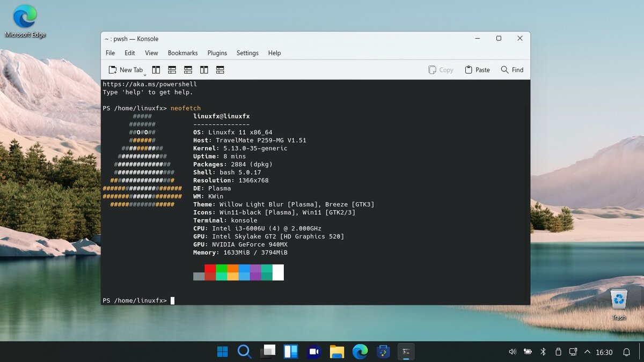The width and height of the screenshot is (644, 362).
Task: Click the 'neofetch' command text
Action: click(x=186, y=108)
